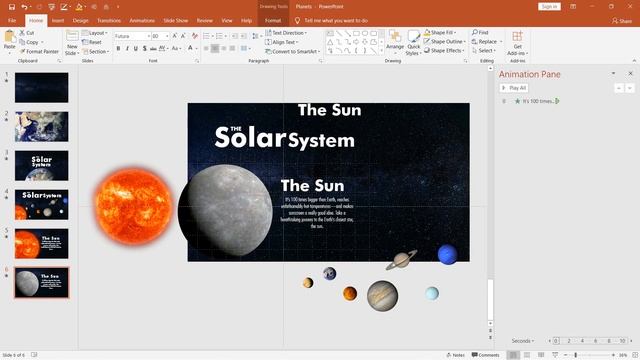The height and width of the screenshot is (360, 640).
Task: Open the Notes pane
Action: [455, 355]
